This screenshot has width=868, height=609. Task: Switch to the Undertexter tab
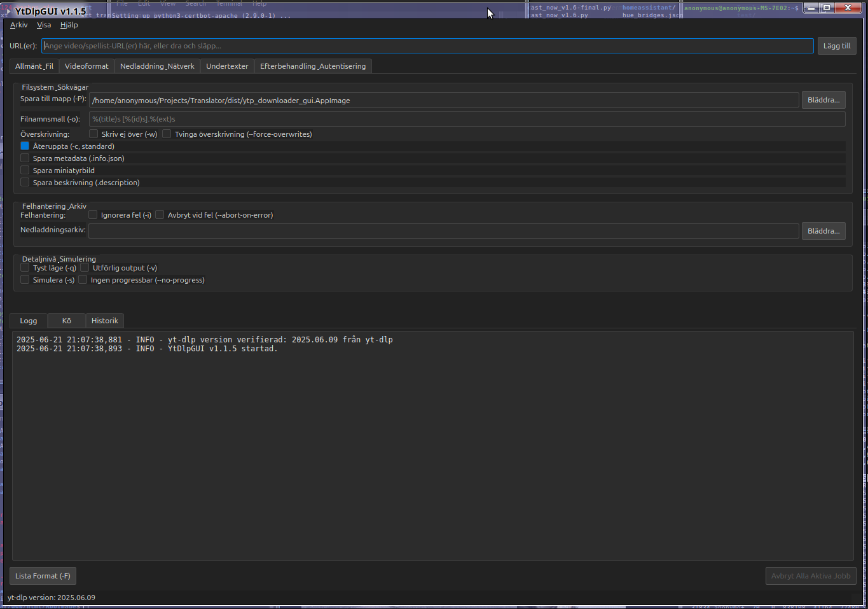coord(226,66)
